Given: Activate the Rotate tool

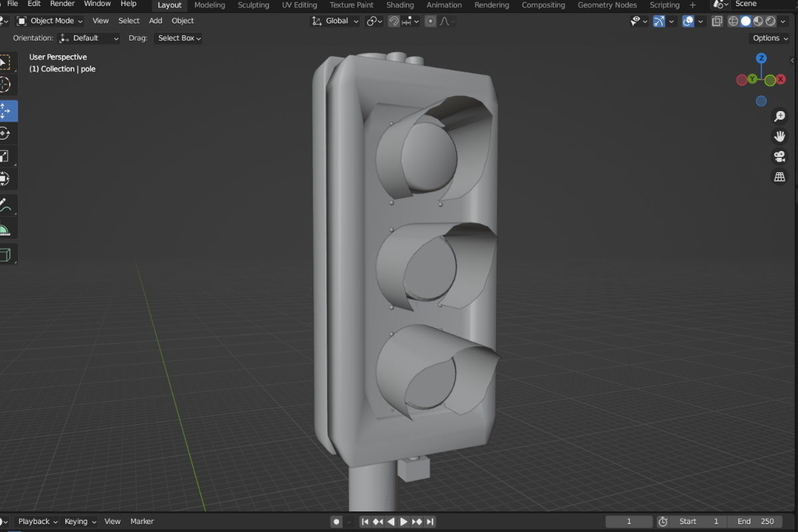Looking at the screenshot, I should 8,133.
